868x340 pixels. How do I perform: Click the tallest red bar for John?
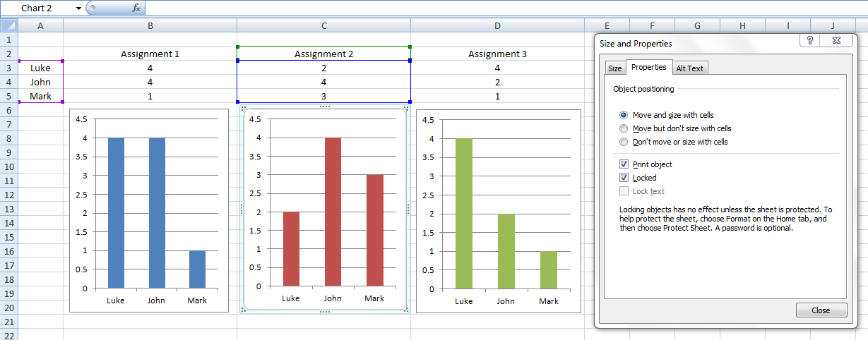(x=333, y=212)
